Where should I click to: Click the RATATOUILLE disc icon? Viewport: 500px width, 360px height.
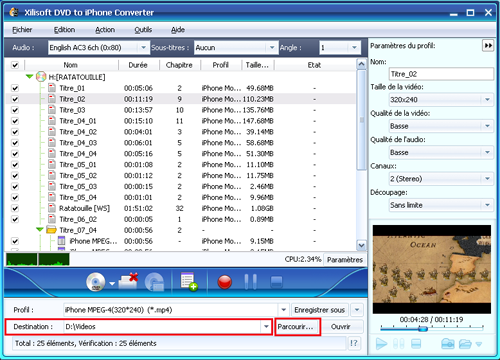[41, 77]
